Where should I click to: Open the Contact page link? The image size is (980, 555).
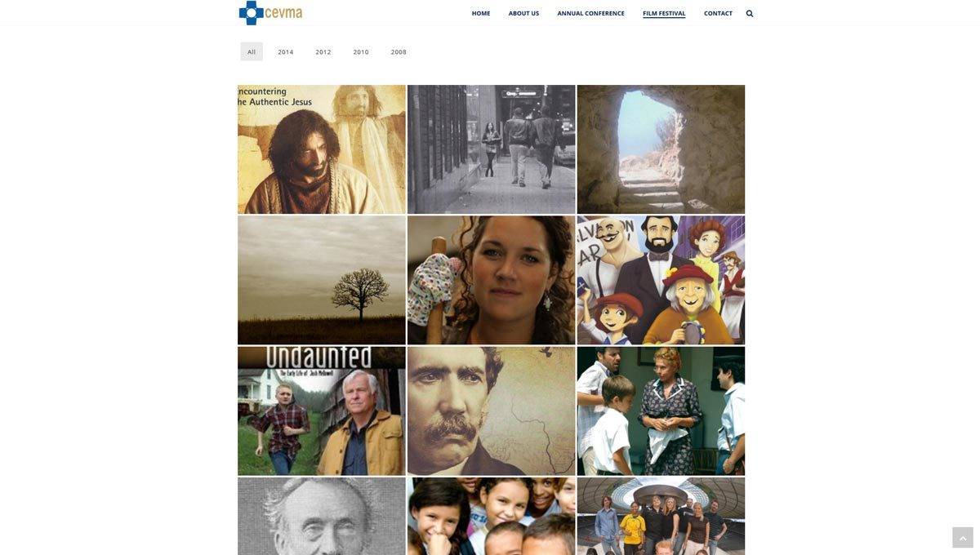718,13
